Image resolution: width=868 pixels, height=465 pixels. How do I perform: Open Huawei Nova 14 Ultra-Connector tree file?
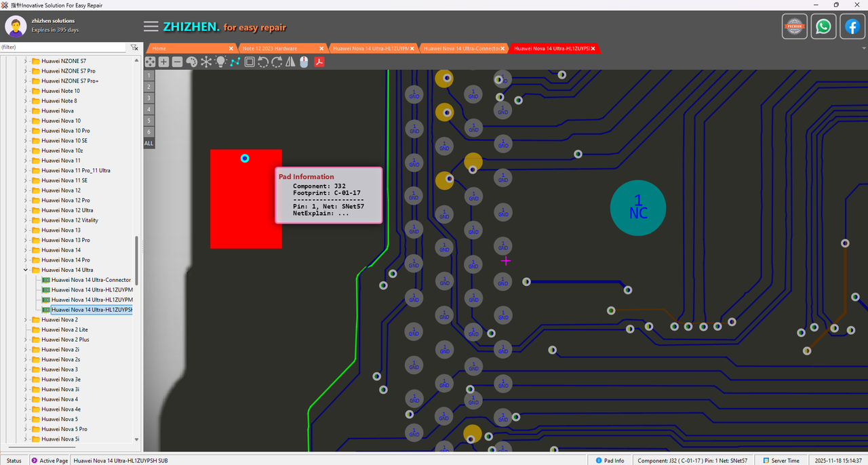coord(91,280)
